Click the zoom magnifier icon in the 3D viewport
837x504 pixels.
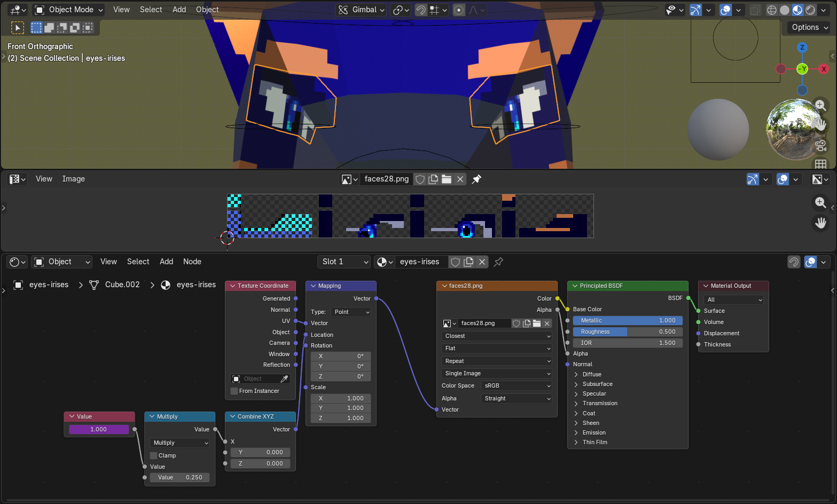[x=820, y=105]
